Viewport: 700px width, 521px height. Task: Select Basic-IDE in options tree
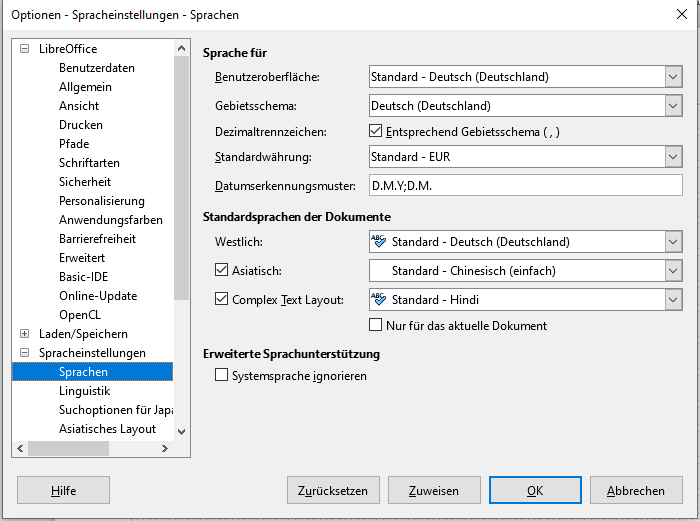click(x=83, y=277)
